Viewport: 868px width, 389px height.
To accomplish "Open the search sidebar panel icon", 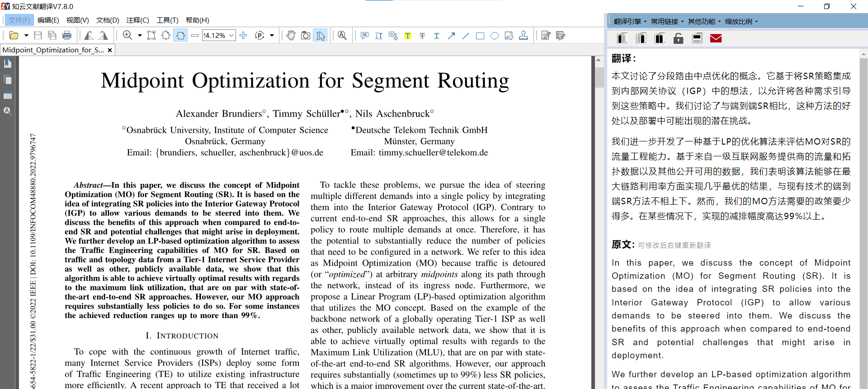I will click(x=8, y=111).
